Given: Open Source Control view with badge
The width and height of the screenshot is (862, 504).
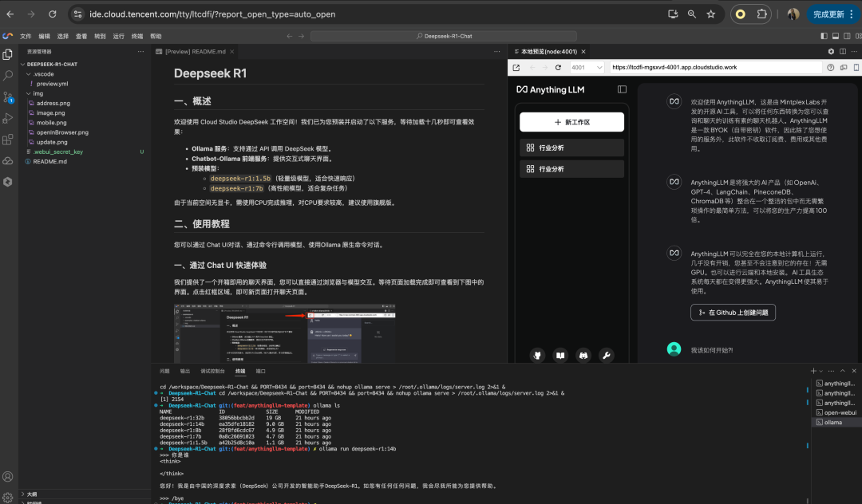Looking at the screenshot, I should point(8,97).
